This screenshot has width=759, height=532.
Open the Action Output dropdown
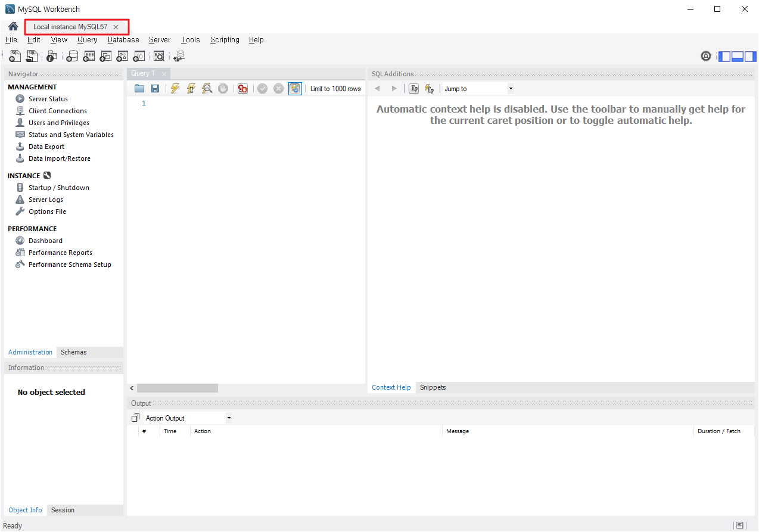[x=188, y=418]
